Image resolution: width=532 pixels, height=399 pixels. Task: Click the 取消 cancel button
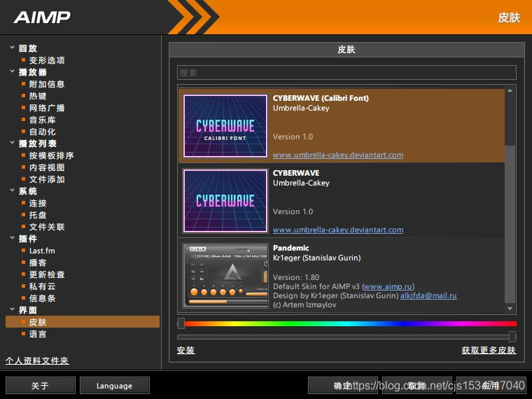coord(417,386)
